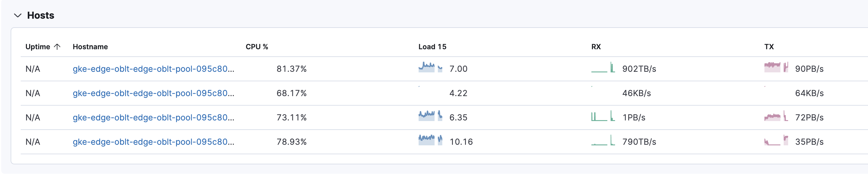Sort the table by CPU % column
Screen dimensions: 868x175
(257, 47)
